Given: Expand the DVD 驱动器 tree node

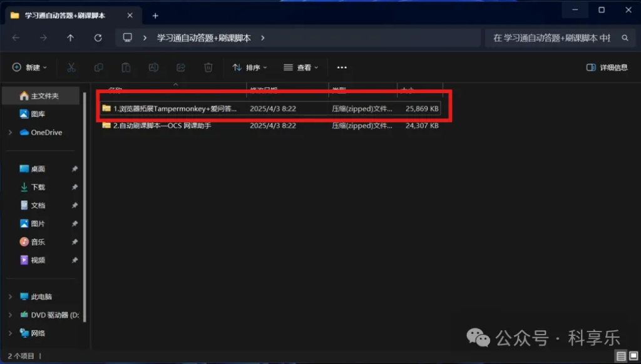Looking at the screenshot, I should click(x=10, y=315).
